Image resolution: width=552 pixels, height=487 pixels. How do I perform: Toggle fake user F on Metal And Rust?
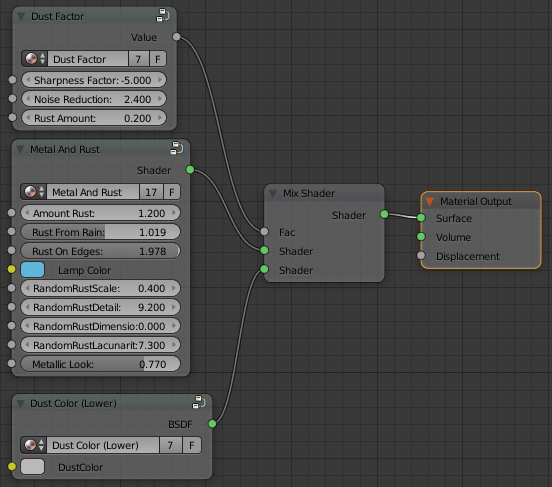coord(172,192)
